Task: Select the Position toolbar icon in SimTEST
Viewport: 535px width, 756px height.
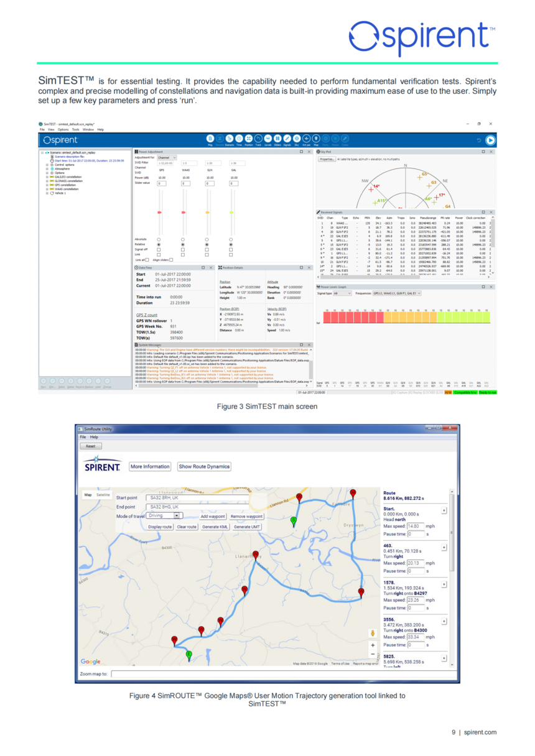Action: pos(249,138)
